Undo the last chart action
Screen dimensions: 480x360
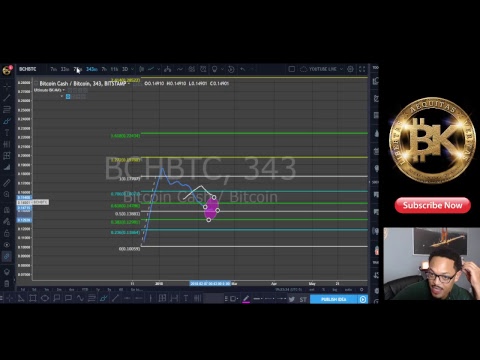243,69
